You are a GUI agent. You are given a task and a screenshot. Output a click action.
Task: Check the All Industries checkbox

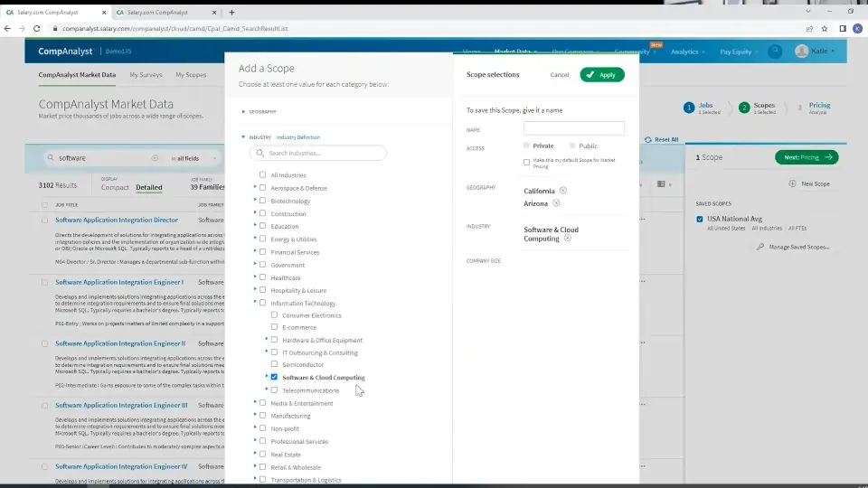click(x=263, y=174)
